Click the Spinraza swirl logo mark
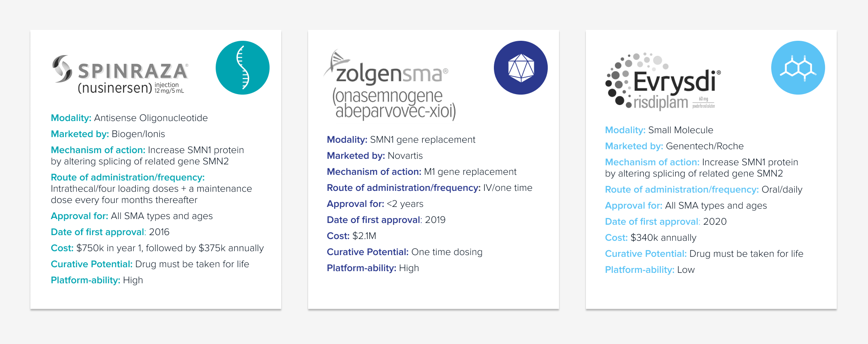The height and width of the screenshot is (344, 868). [x=62, y=69]
